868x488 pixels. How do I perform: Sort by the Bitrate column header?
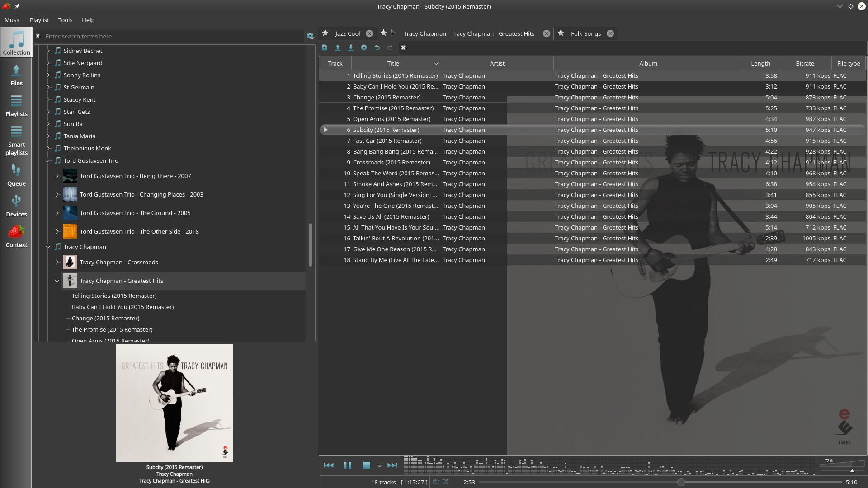pyautogui.click(x=805, y=64)
